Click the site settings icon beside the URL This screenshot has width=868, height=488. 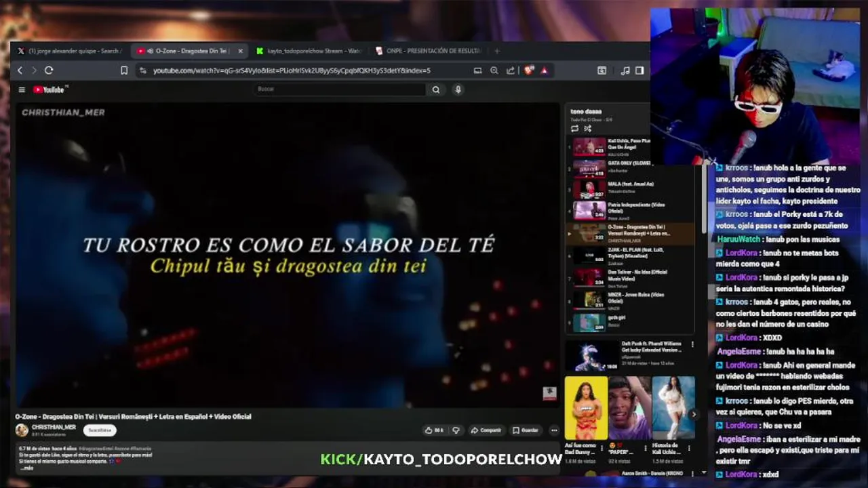(142, 70)
